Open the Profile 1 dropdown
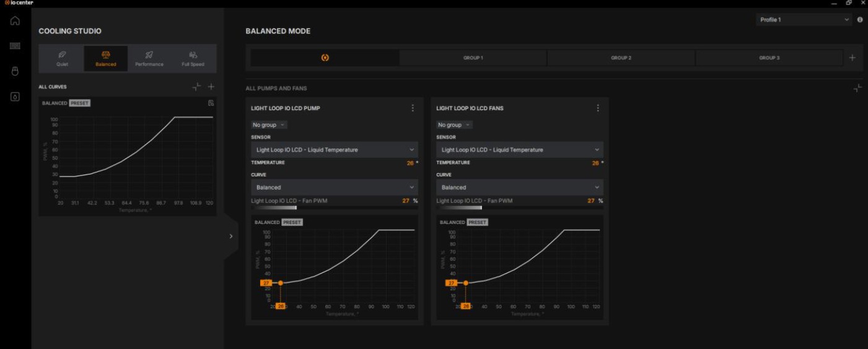 click(x=804, y=20)
